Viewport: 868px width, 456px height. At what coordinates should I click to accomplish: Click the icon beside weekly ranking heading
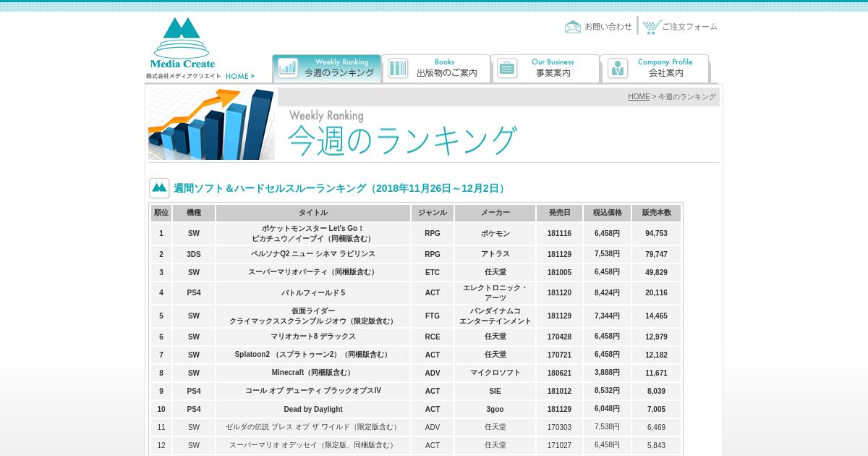(159, 188)
